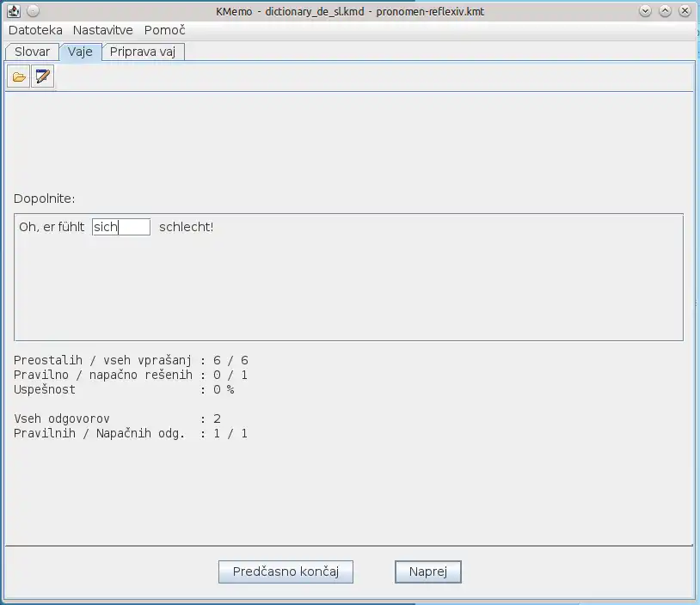Open the Datoteka menu
Viewport: 700px width, 605px height.
point(35,30)
